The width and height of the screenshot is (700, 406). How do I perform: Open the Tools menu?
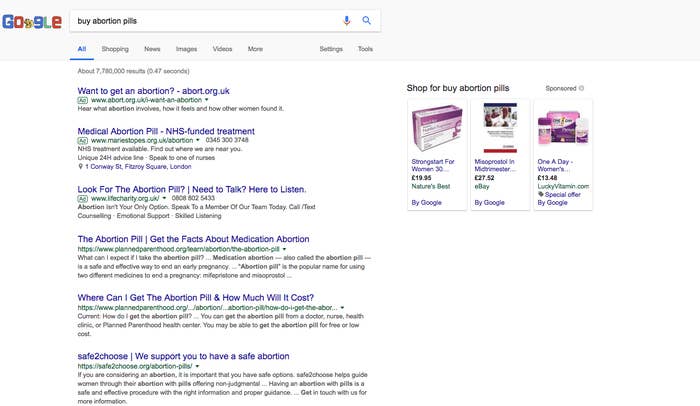pyautogui.click(x=365, y=49)
